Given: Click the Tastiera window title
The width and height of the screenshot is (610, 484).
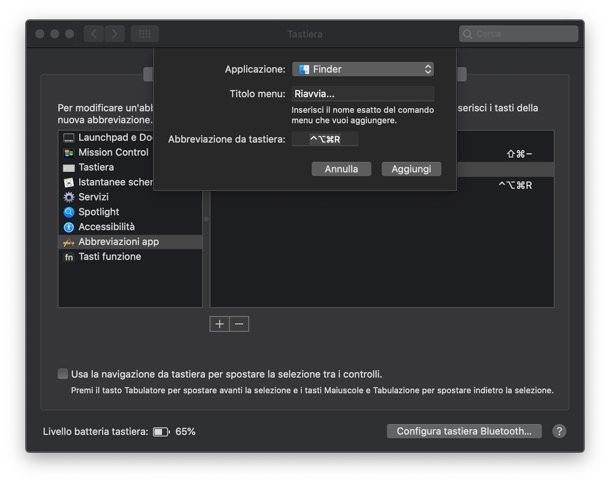Looking at the screenshot, I should [305, 34].
